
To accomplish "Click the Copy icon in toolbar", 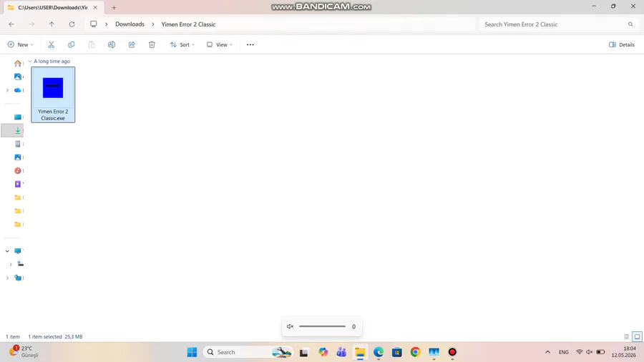I will (71, 44).
